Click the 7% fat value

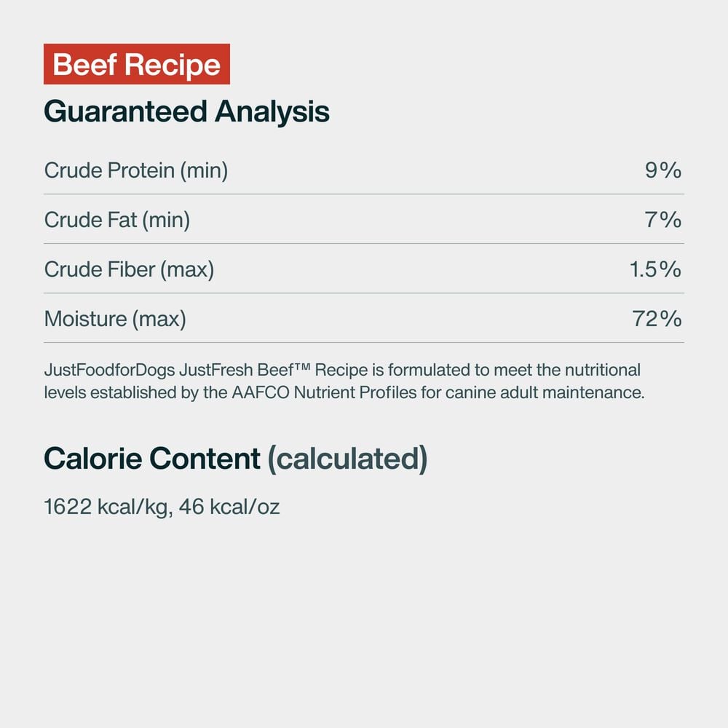click(x=662, y=220)
